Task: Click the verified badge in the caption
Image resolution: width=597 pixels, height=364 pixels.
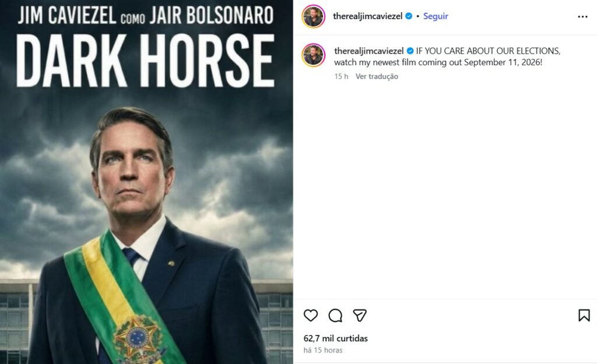Action: click(x=410, y=51)
